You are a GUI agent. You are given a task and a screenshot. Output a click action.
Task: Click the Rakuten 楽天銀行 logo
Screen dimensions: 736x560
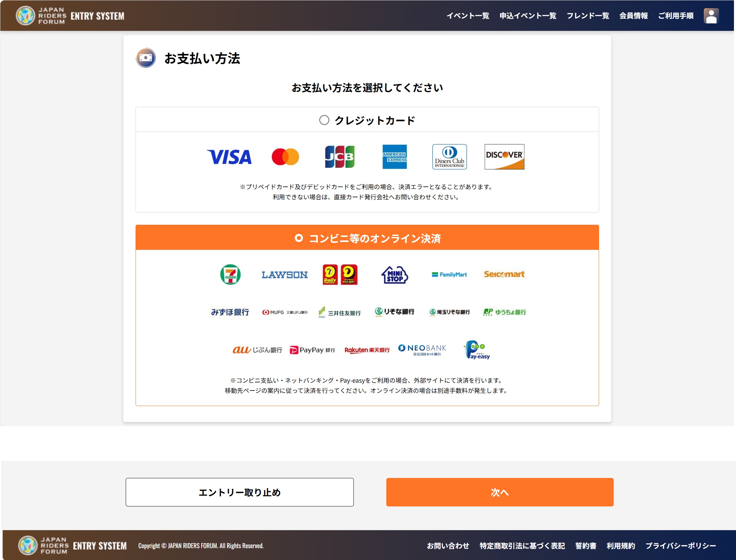click(x=367, y=350)
